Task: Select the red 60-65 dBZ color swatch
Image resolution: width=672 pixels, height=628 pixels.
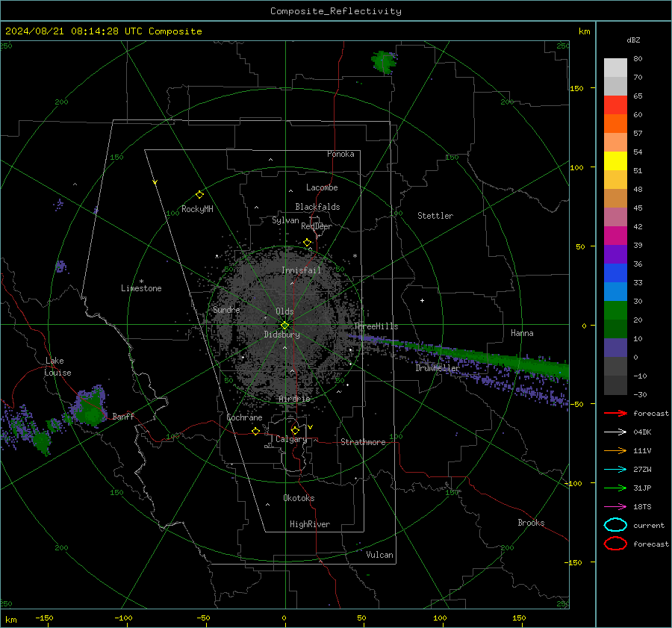Action: pos(615,105)
